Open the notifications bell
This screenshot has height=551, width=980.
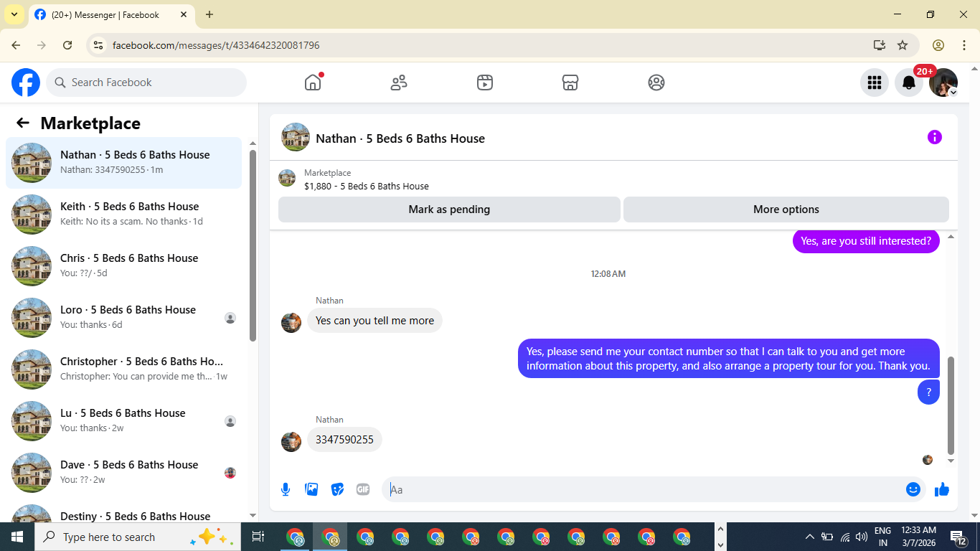pos(909,83)
